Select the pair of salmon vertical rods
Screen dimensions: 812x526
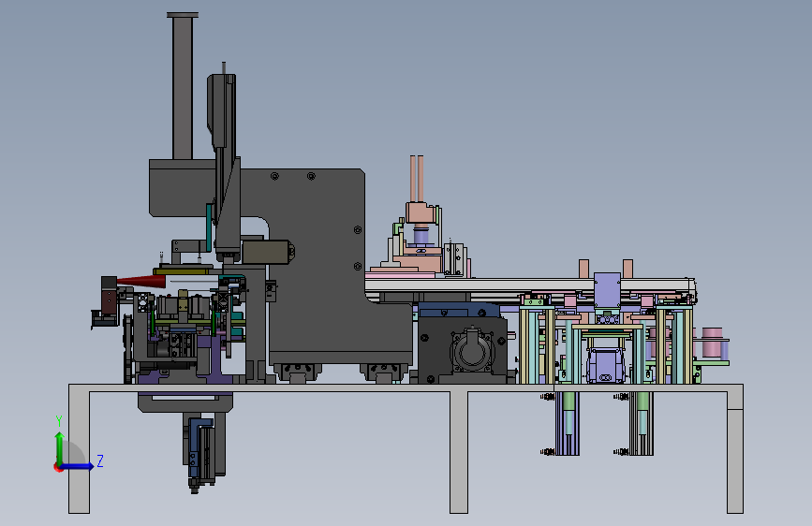pos(417,179)
